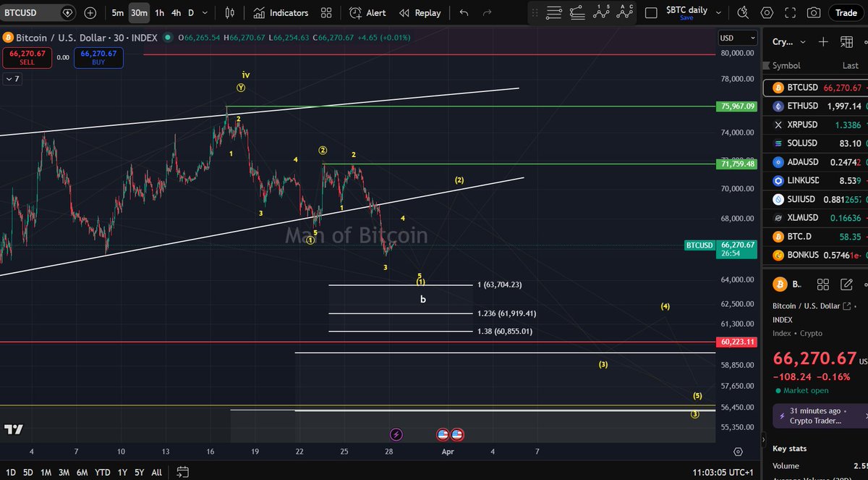This screenshot has height=480, width=868.
Task: Click the BUY price button
Action: (x=98, y=58)
